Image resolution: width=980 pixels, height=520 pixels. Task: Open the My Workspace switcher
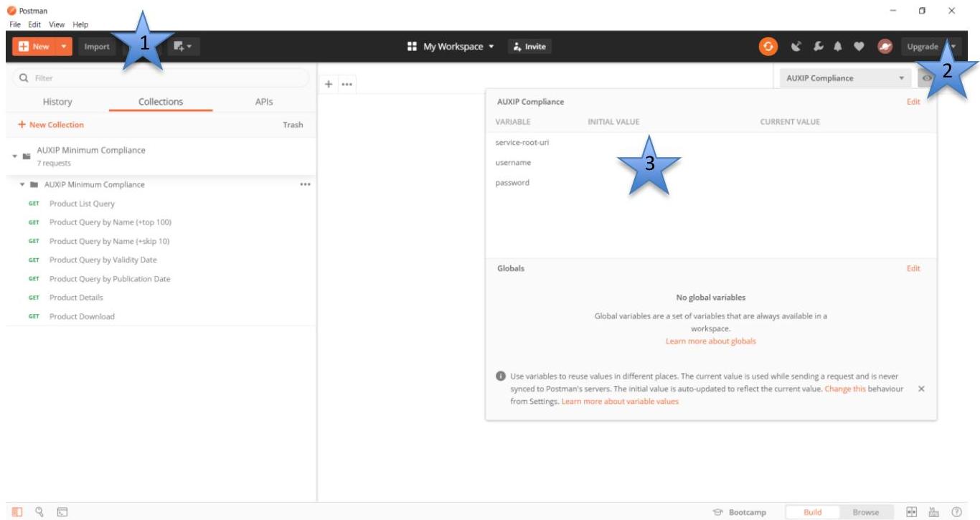pyautogui.click(x=451, y=47)
